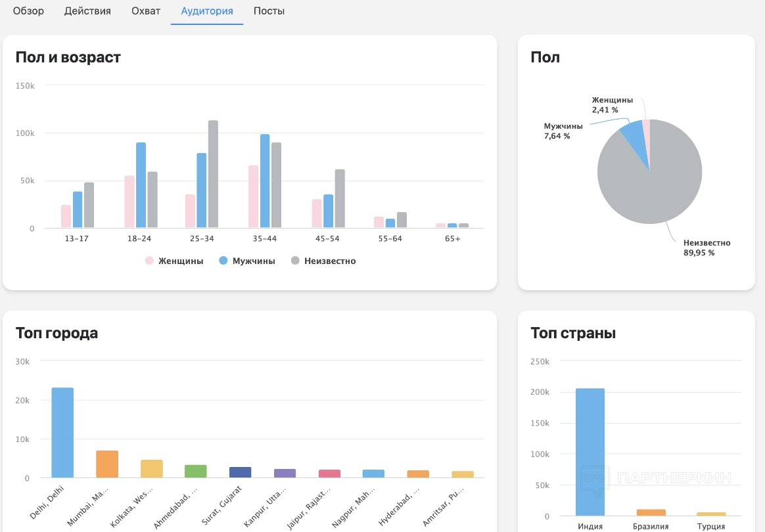
Task: Click the gray bar for 55–64 age group
Action: (402, 220)
